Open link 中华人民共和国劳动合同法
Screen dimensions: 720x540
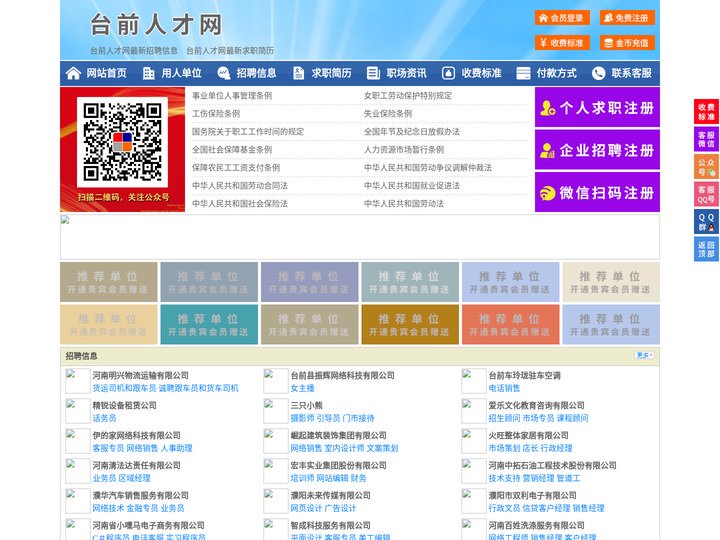pyautogui.click(x=240, y=186)
